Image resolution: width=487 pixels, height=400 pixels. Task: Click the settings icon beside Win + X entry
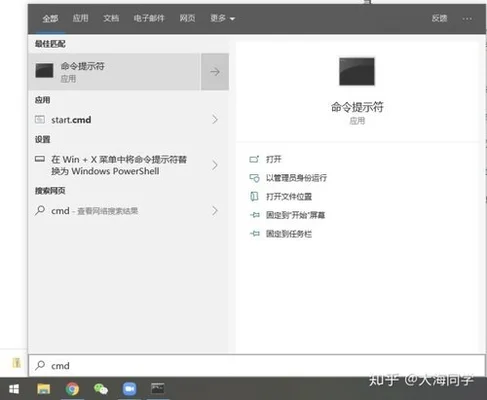[40, 159]
